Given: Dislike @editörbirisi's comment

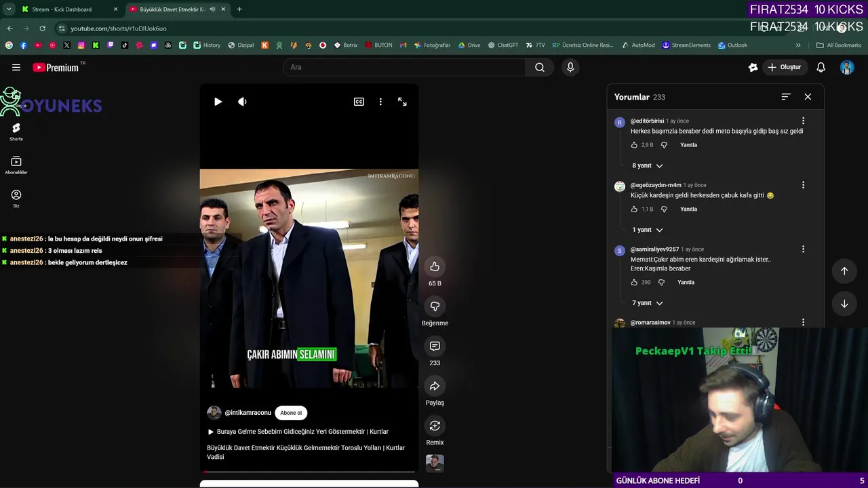Looking at the screenshot, I should point(664,145).
